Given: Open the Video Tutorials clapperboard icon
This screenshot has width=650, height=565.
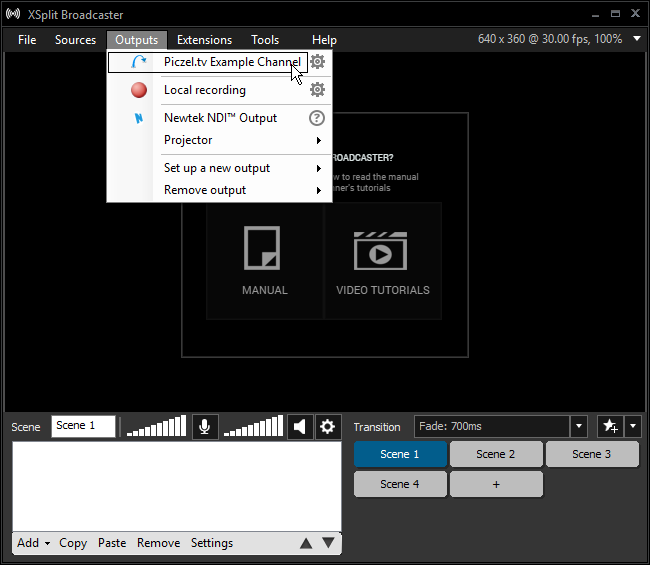Looking at the screenshot, I should pyautogui.click(x=382, y=250).
